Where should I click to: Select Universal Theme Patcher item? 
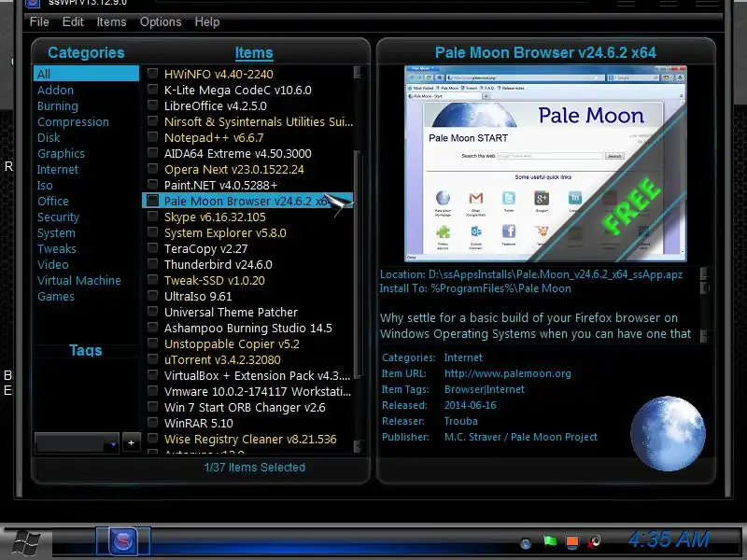point(231,313)
